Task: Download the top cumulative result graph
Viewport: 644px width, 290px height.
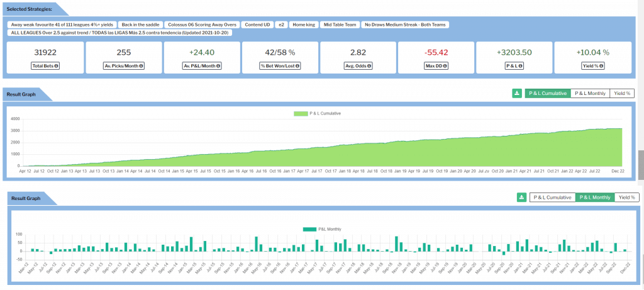Action: pos(517,93)
